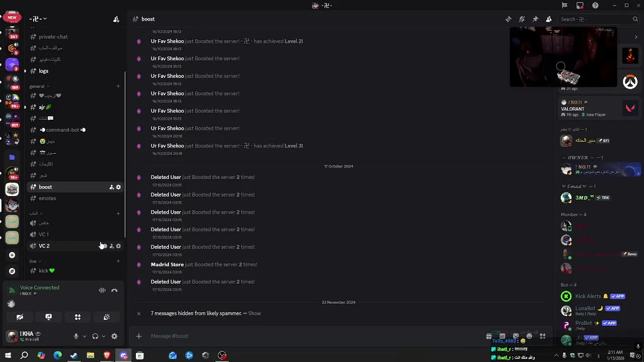Open the Help question-mark icon

(596, 6)
